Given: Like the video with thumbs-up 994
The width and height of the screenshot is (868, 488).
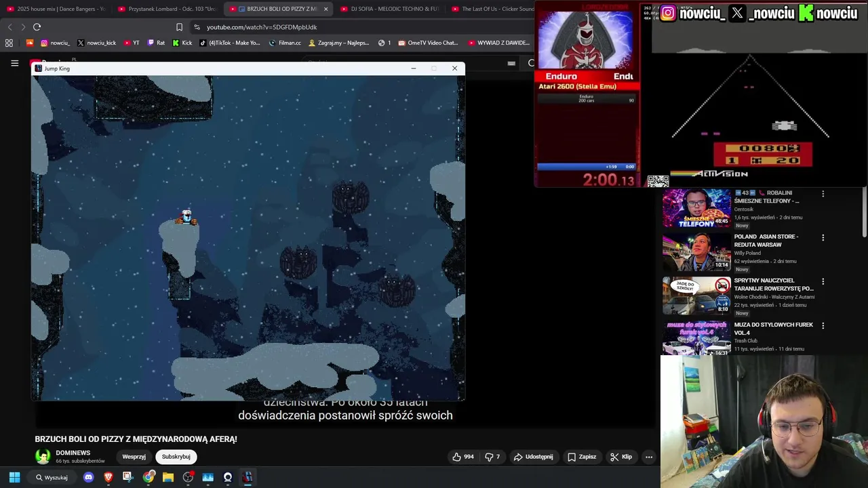Looking at the screenshot, I should click(x=463, y=457).
